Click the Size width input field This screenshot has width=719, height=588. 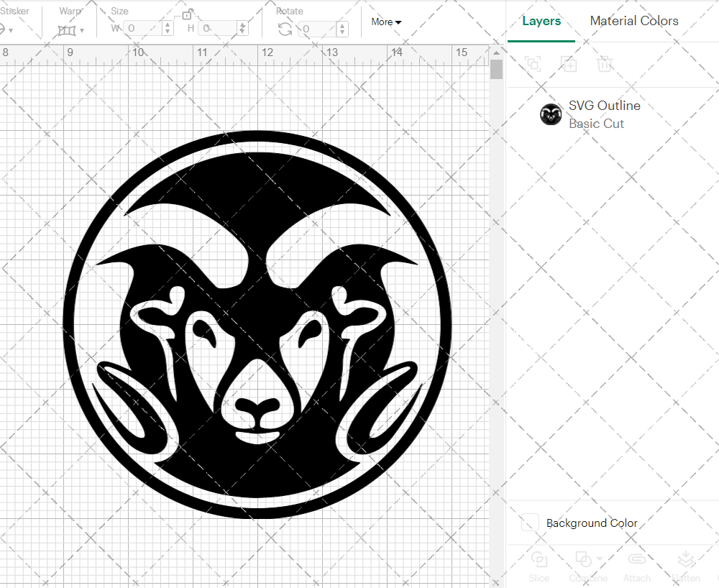click(142, 29)
